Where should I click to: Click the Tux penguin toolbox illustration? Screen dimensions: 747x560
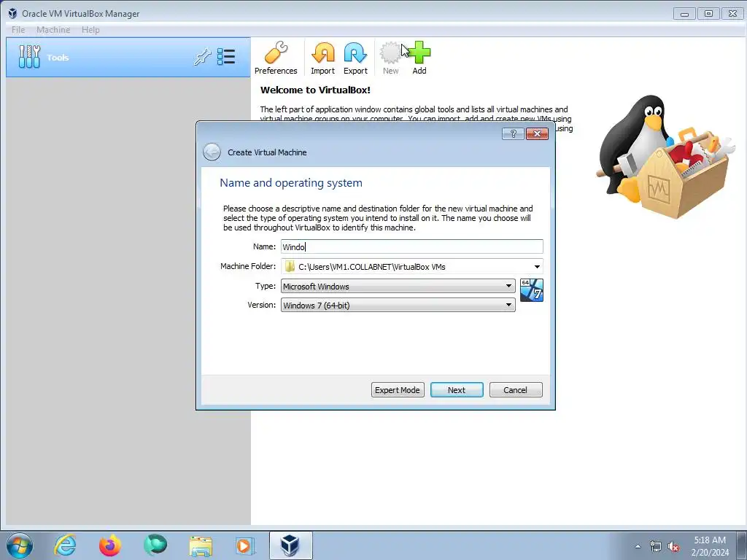click(x=665, y=157)
